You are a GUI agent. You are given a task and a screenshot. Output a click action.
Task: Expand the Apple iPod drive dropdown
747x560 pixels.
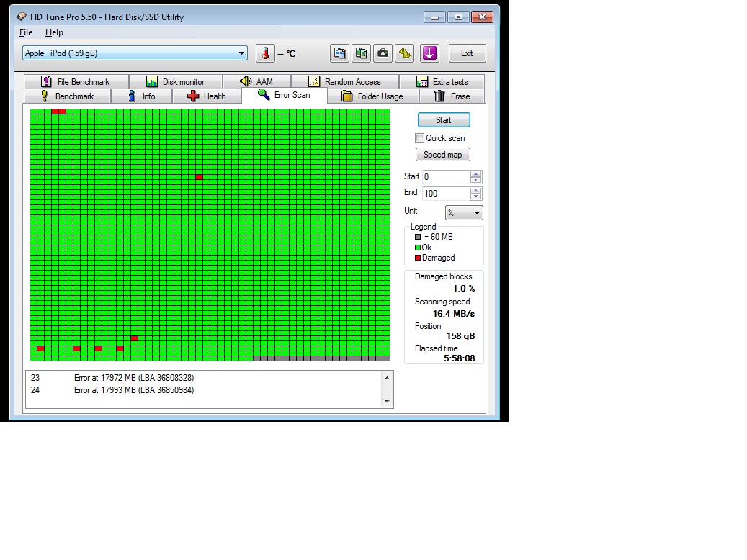point(242,53)
